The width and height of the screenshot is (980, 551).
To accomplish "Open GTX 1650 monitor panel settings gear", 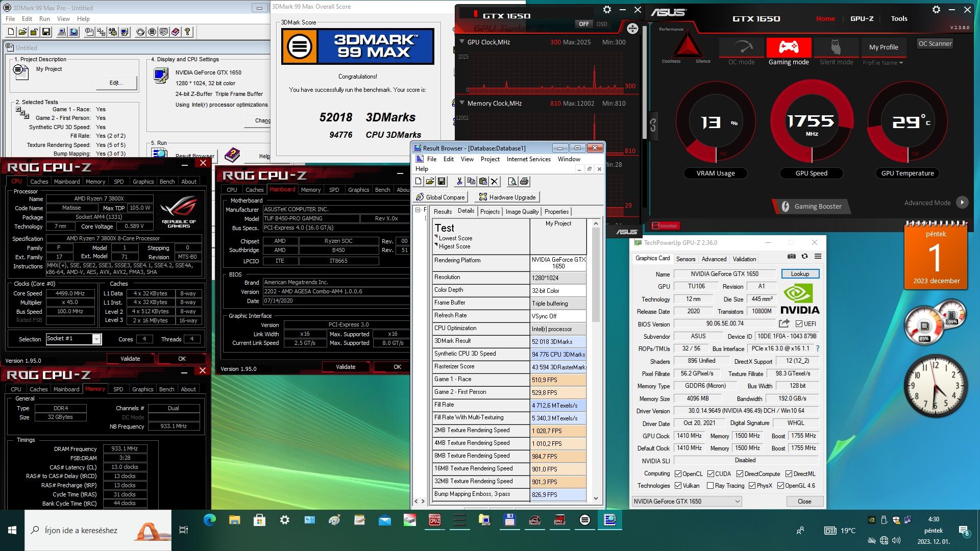I will point(607,9).
